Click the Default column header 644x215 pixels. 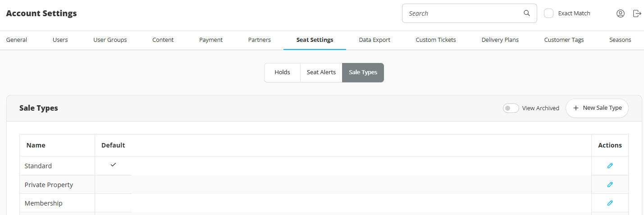tap(113, 145)
